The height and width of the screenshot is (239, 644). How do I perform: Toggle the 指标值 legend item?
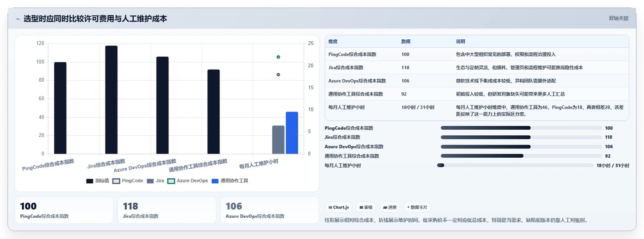pyautogui.click(x=97, y=181)
